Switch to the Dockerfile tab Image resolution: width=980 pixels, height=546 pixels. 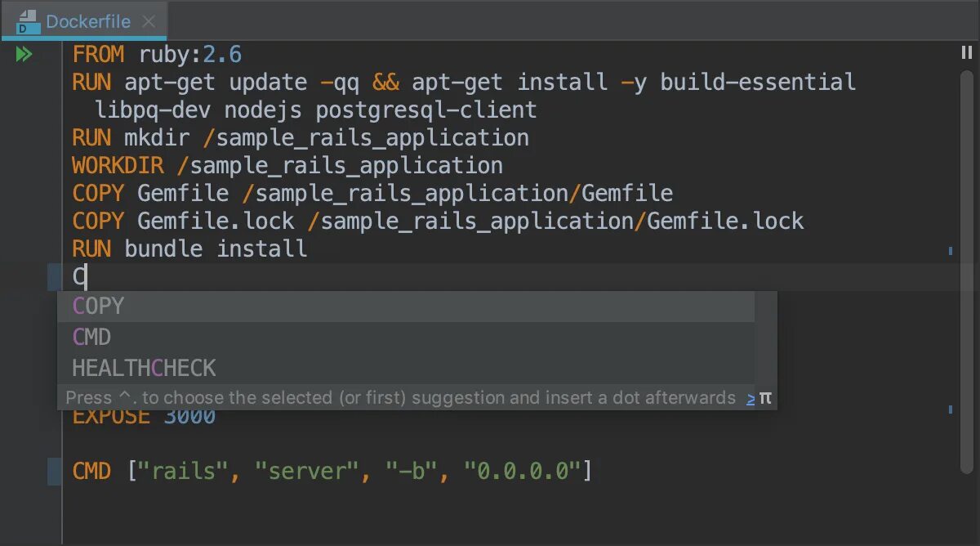point(88,22)
